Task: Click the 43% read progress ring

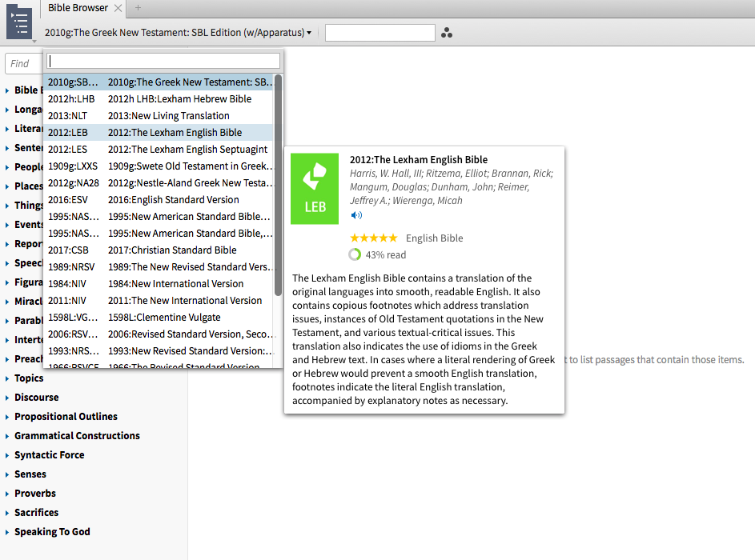Action: (x=355, y=254)
